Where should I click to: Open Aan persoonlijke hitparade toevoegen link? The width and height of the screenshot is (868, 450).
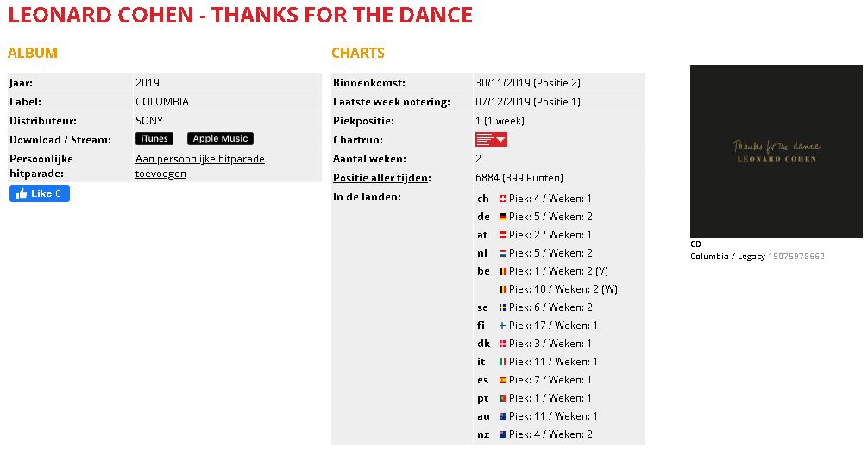200,166
